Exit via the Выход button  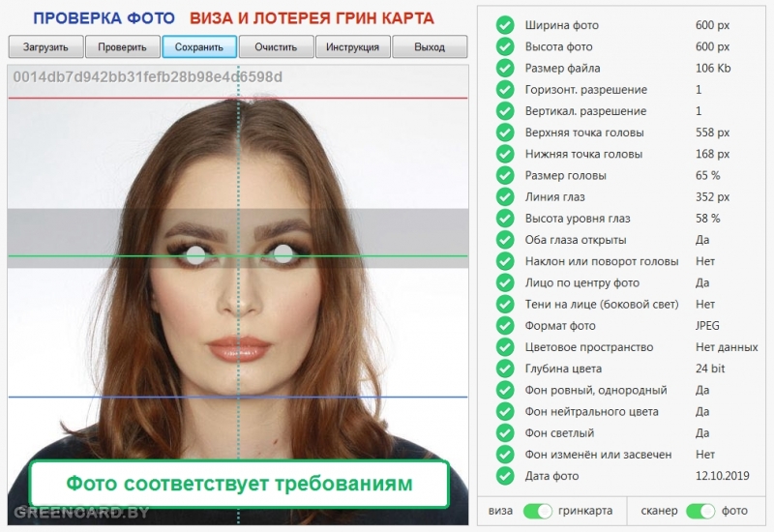click(430, 46)
